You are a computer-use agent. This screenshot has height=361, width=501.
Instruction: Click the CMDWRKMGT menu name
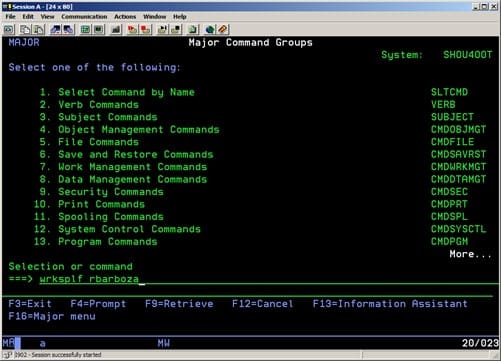click(459, 167)
